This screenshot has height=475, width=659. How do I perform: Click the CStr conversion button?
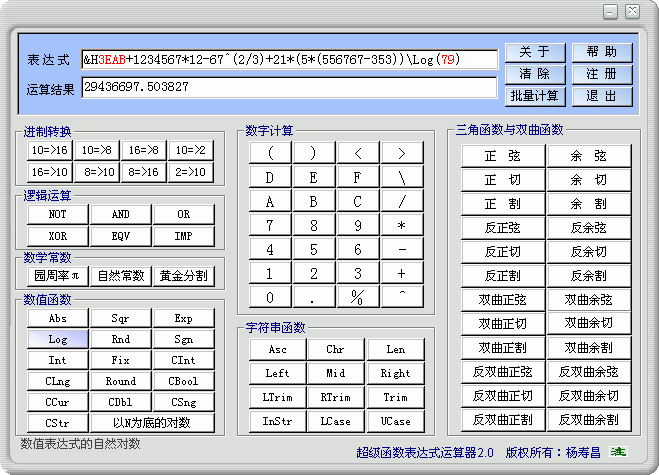pos(58,423)
